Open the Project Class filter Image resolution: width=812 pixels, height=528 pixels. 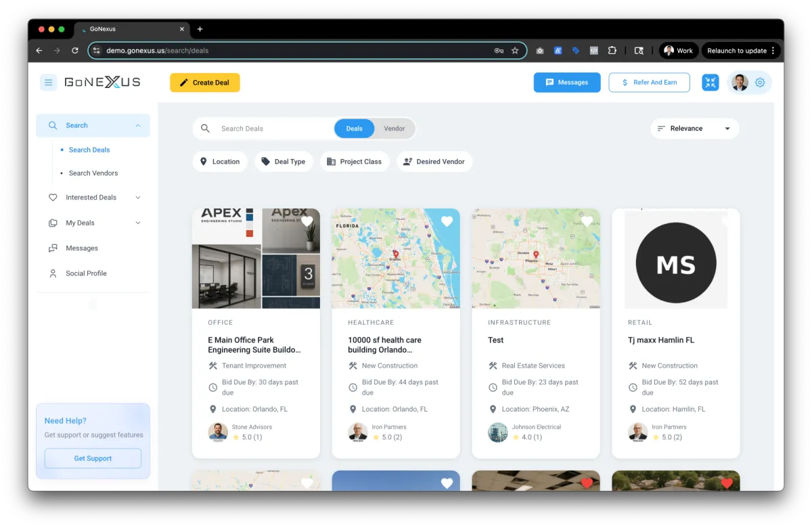pyautogui.click(x=355, y=162)
